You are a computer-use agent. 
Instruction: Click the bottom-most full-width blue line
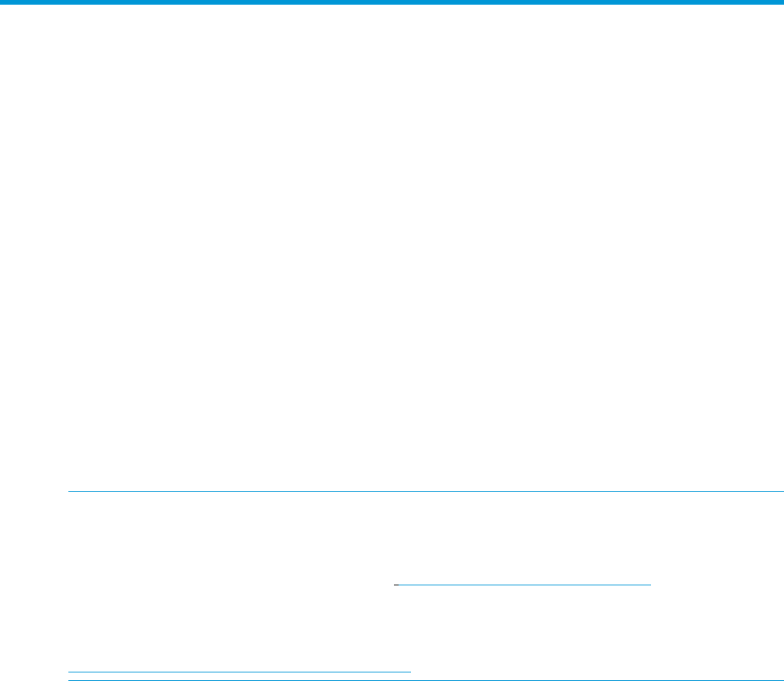426,680
